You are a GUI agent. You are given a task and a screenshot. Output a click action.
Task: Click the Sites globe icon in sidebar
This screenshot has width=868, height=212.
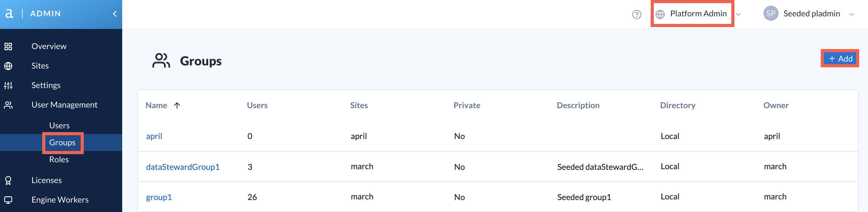pos(8,66)
